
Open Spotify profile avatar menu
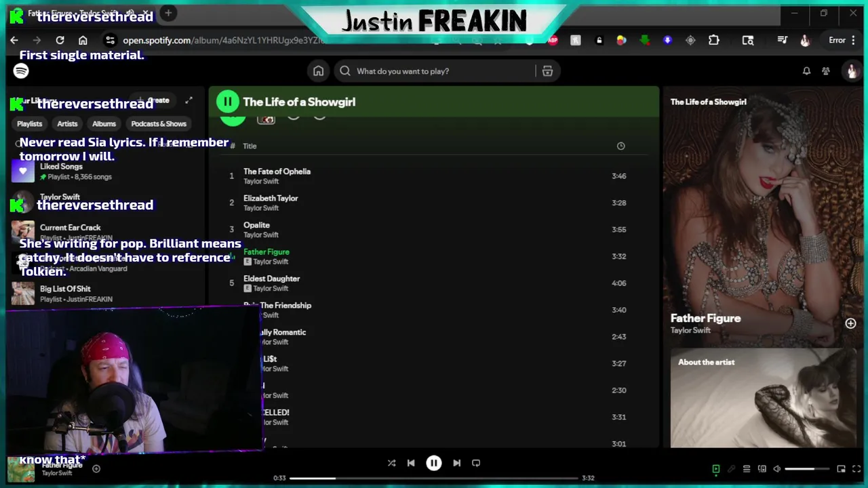(852, 71)
